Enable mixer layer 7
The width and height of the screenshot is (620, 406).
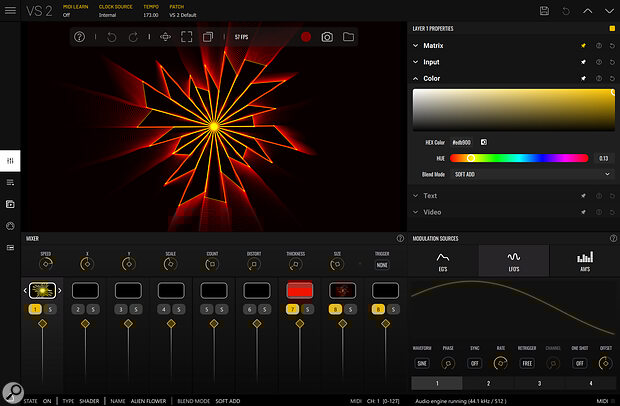pos(291,310)
